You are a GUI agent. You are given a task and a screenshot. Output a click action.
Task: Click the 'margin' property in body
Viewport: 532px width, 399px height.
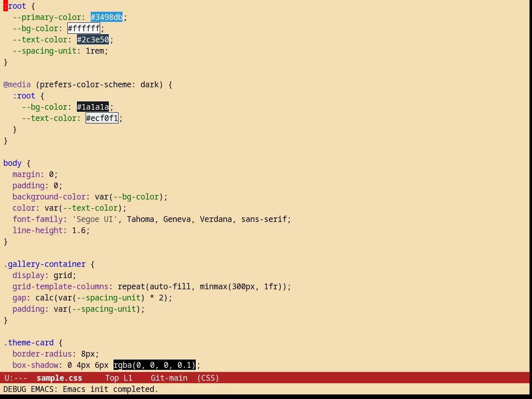tap(26, 174)
